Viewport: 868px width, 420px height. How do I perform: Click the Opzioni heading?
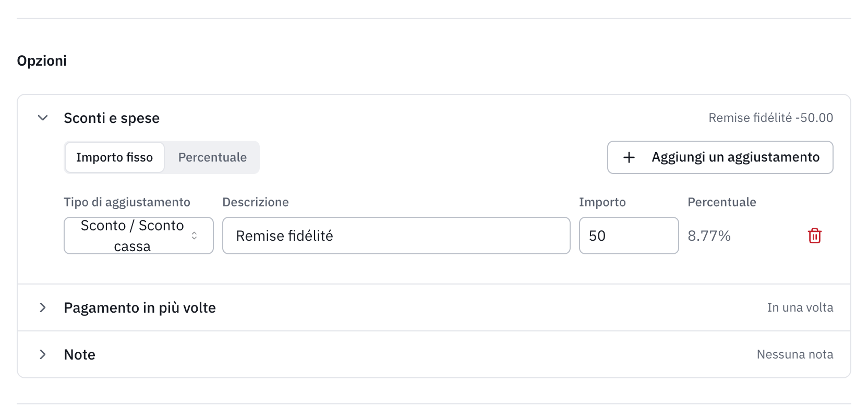pos(42,61)
